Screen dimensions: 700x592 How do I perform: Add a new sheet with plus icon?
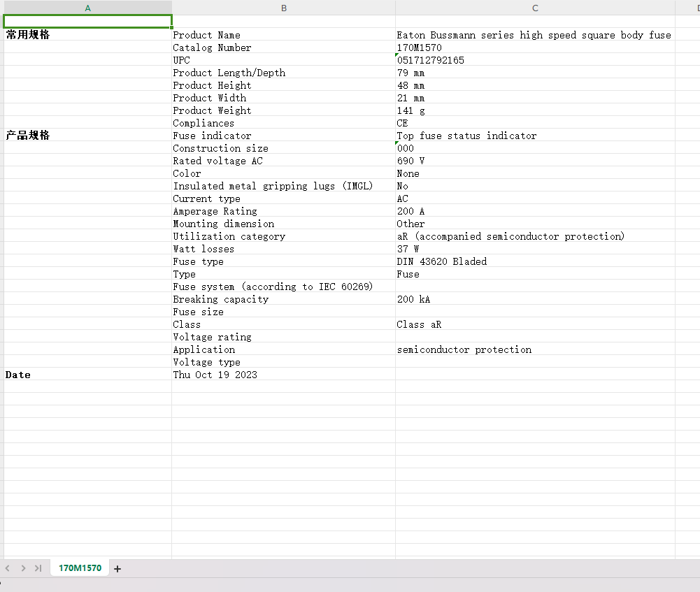pyautogui.click(x=117, y=568)
